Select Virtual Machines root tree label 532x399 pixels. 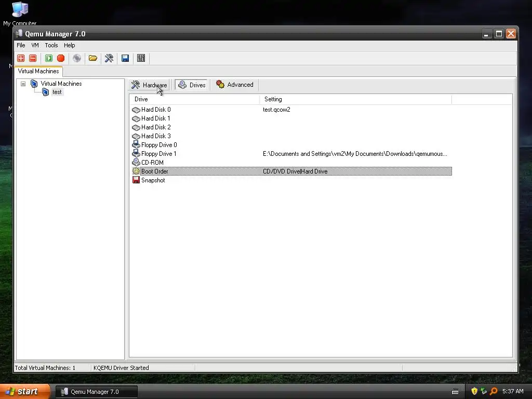(x=61, y=84)
